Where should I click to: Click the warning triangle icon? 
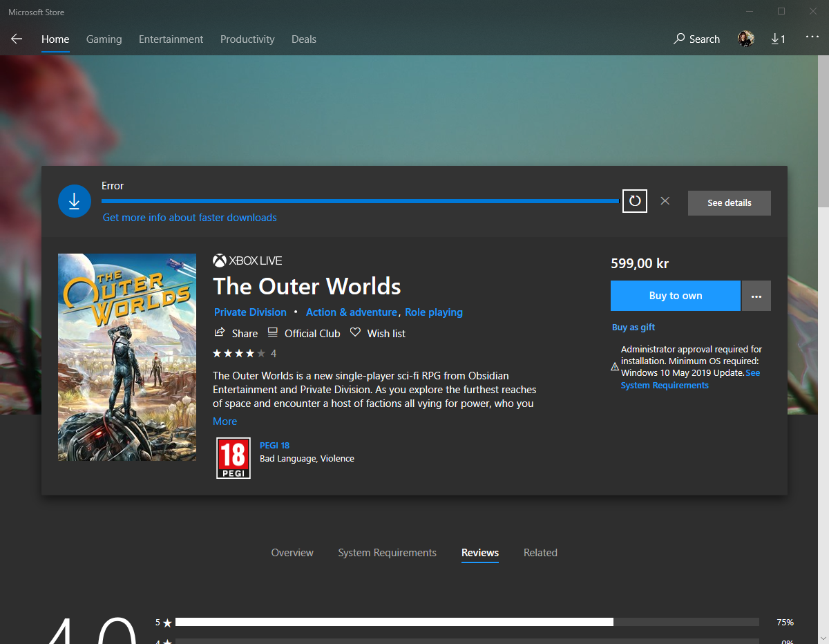(615, 367)
